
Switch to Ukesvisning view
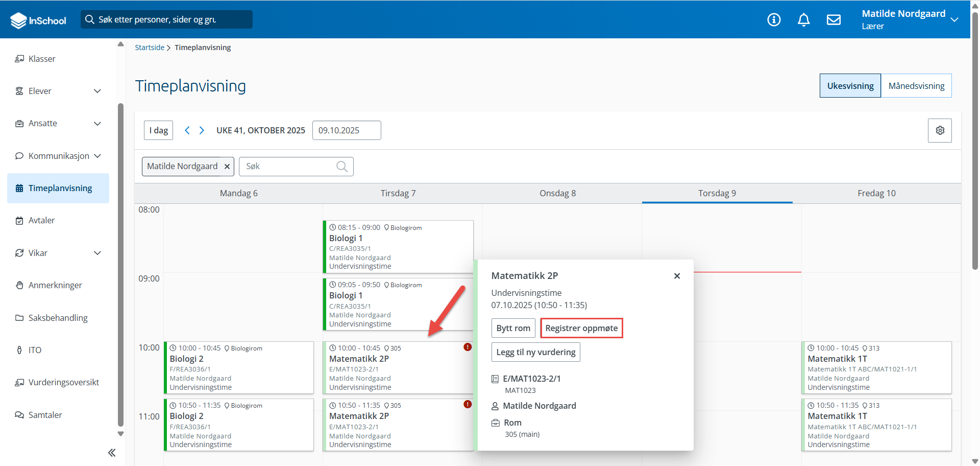(850, 86)
